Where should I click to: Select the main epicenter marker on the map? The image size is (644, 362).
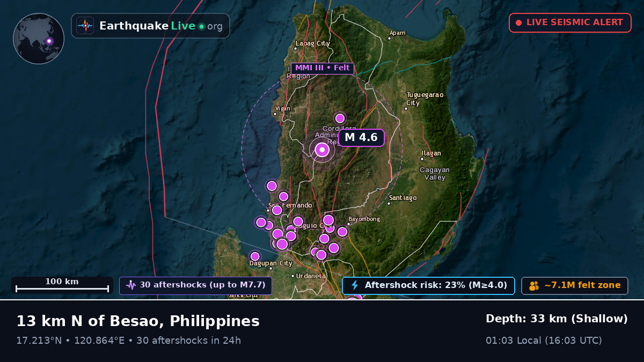[x=322, y=150]
